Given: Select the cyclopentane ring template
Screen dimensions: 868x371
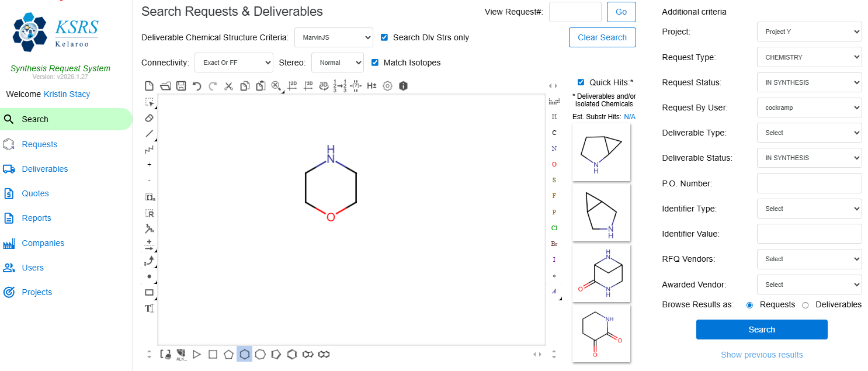Looking at the screenshot, I should coord(228,354).
